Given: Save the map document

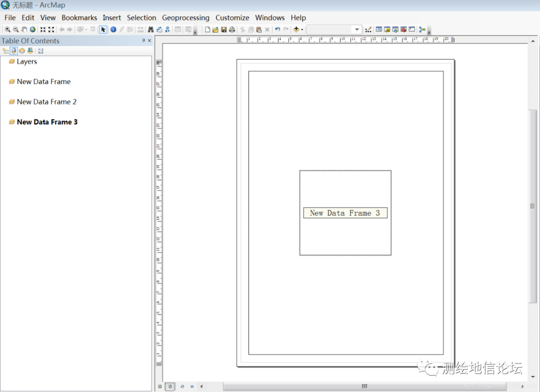Looking at the screenshot, I should click(223, 29).
